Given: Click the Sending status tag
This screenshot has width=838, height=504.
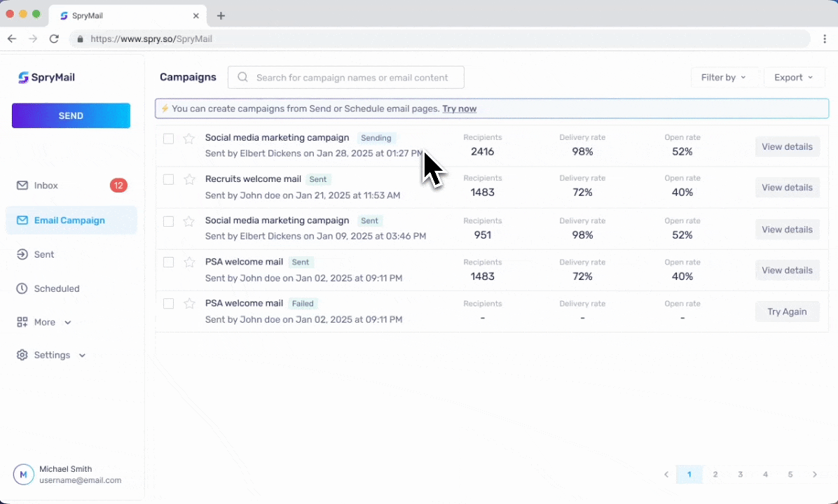Looking at the screenshot, I should click(x=376, y=138).
